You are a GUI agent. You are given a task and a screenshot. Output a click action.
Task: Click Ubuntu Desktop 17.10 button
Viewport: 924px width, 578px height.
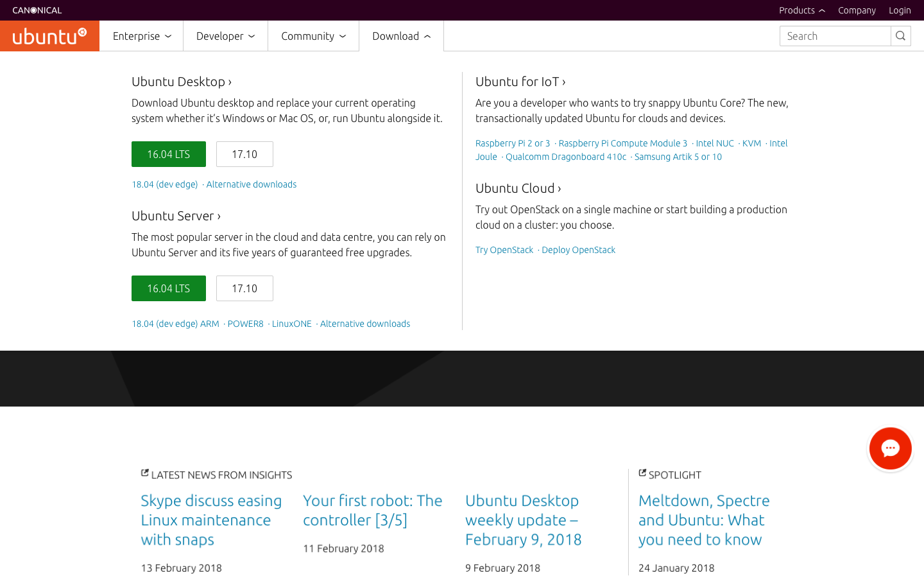pos(244,154)
